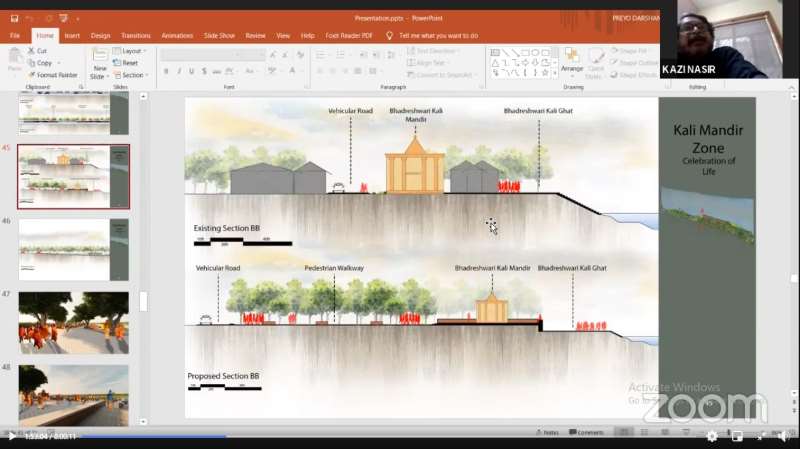Toggle underline formatting
Screen dimensions: 800x449
193,71
